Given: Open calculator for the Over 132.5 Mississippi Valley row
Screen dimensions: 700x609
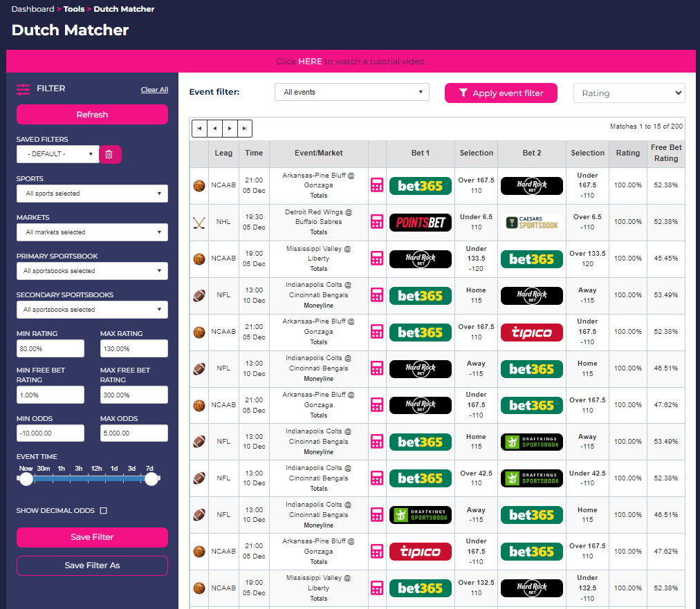Looking at the screenshot, I should [x=377, y=588].
